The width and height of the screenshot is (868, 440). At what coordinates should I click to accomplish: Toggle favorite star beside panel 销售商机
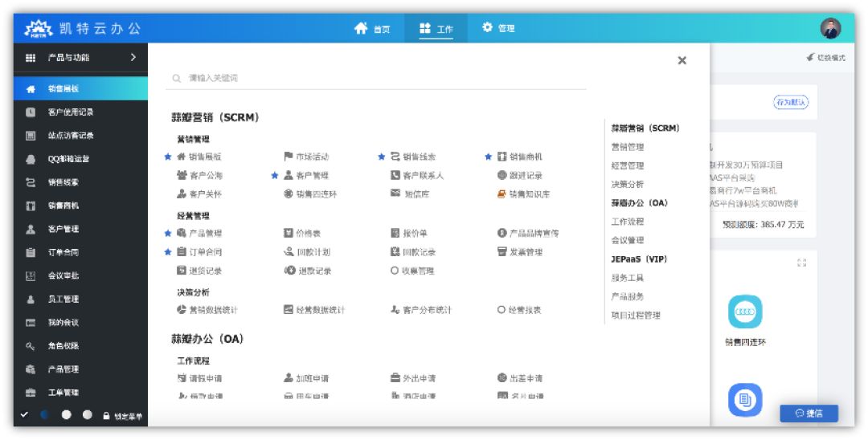pos(489,157)
